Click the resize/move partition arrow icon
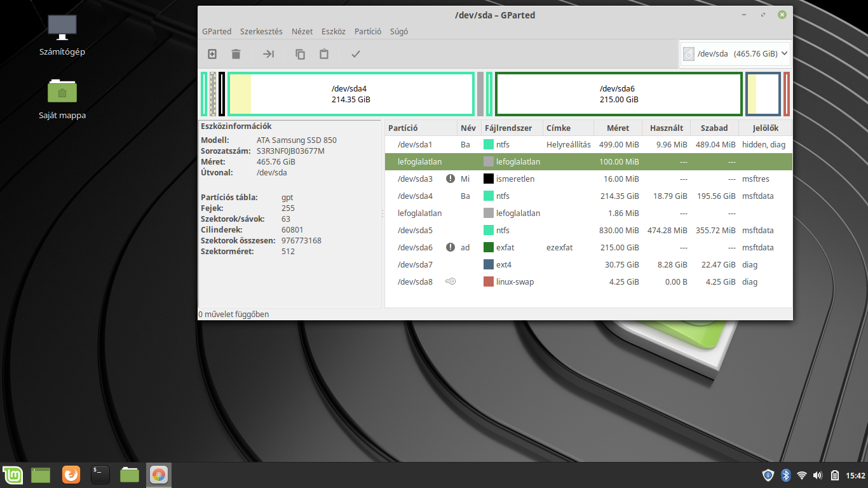This screenshot has width=868, height=488. point(268,54)
